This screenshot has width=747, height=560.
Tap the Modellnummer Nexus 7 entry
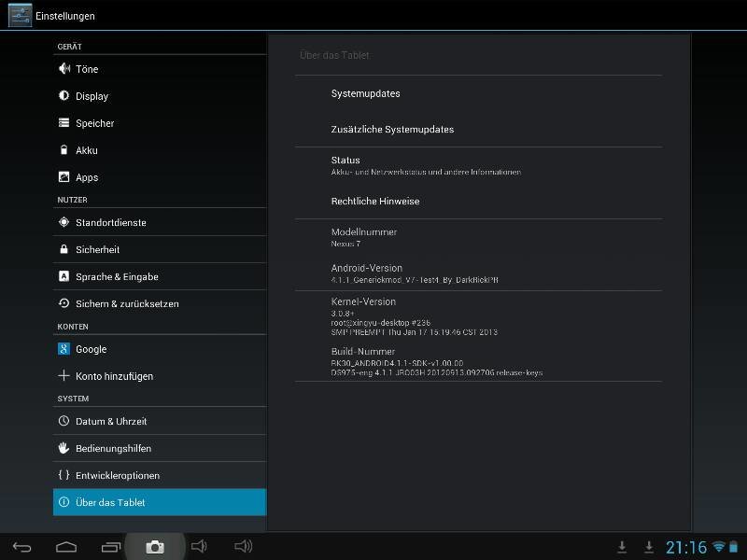(478, 237)
